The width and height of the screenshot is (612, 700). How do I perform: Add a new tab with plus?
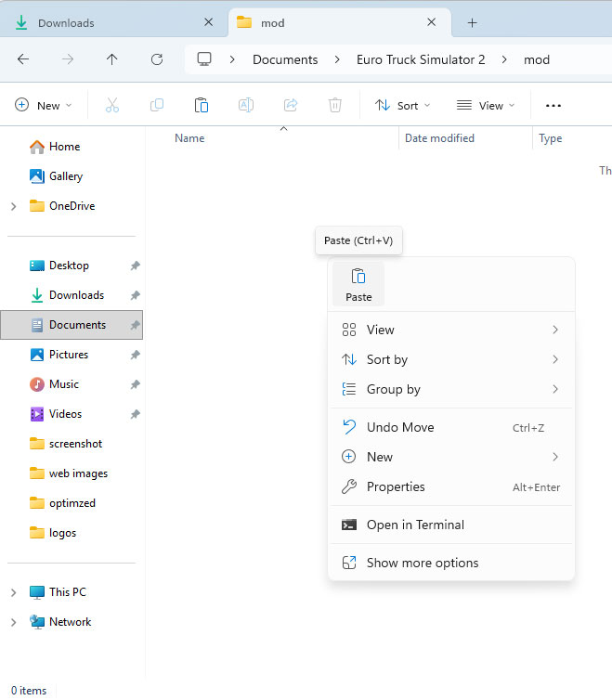[x=472, y=23]
